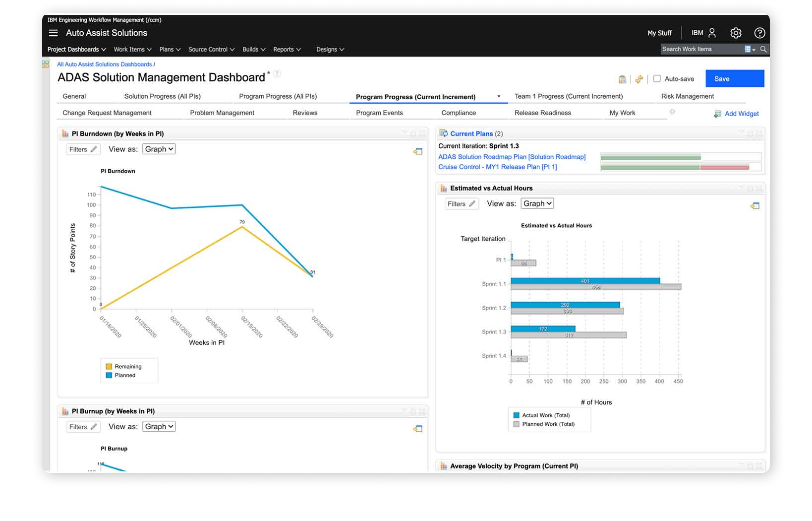Open the Work Items menu
Viewport: 812px width, 521px height.
[133, 49]
